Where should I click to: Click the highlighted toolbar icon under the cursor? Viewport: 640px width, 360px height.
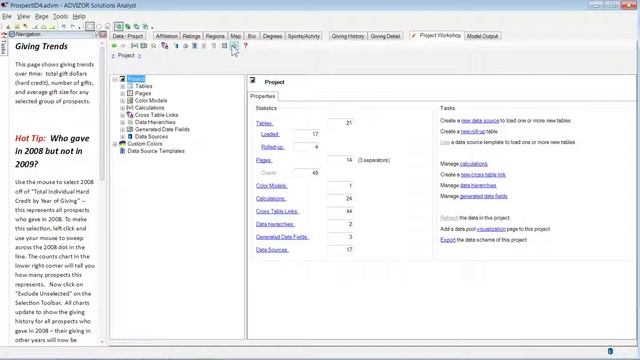click(234, 46)
